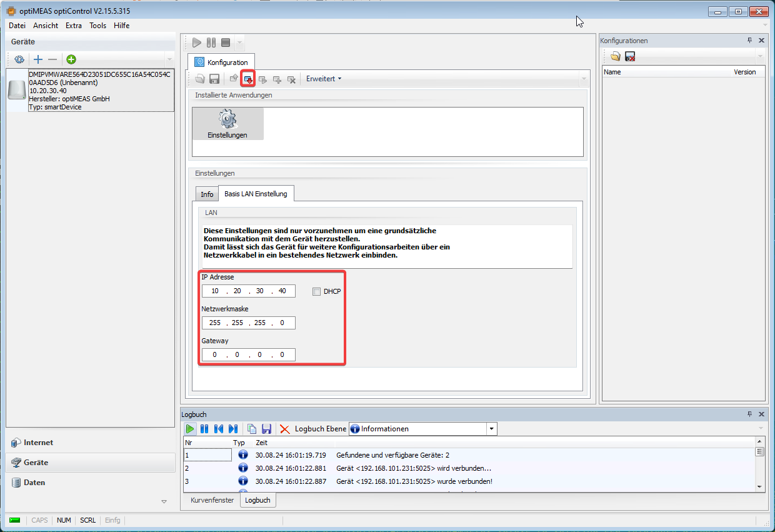Click the Logbuch scrollbar down arrow
Viewport: 775px width, 532px height.
[x=760, y=486]
